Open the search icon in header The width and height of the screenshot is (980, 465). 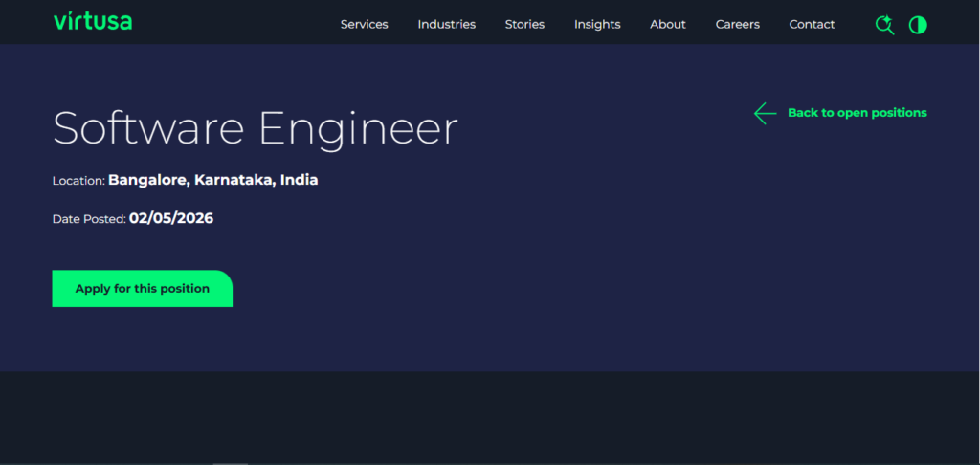coord(884,25)
